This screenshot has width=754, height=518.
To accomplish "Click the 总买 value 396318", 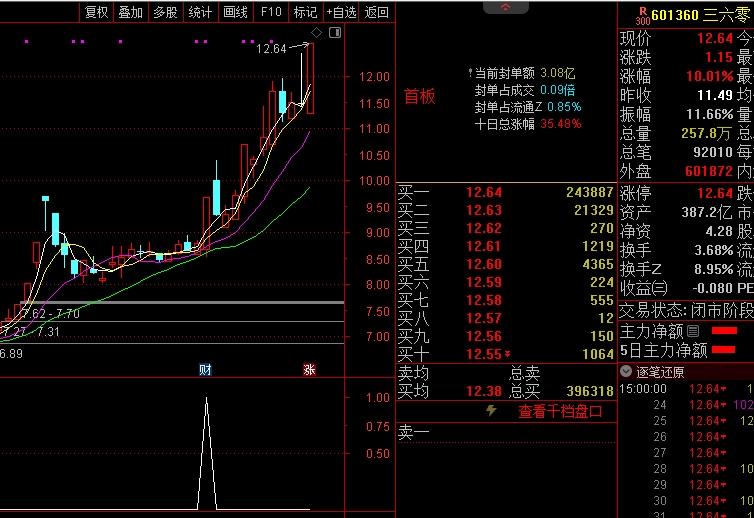I will pyautogui.click(x=590, y=391).
